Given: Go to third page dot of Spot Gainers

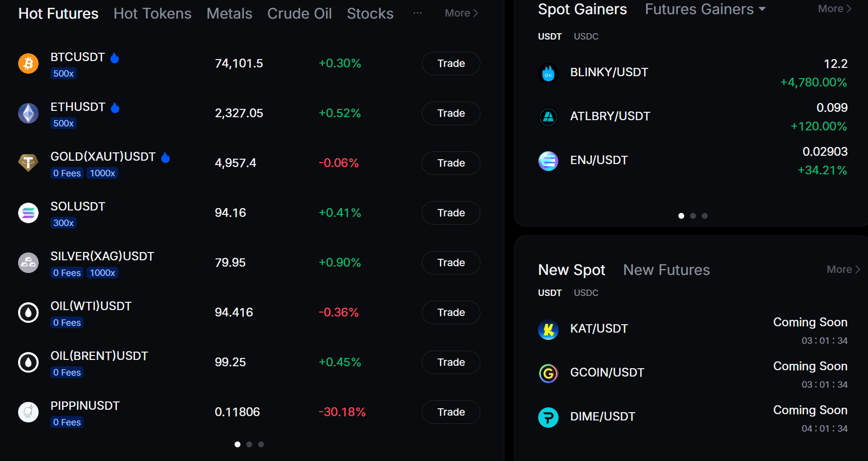Looking at the screenshot, I should (705, 216).
